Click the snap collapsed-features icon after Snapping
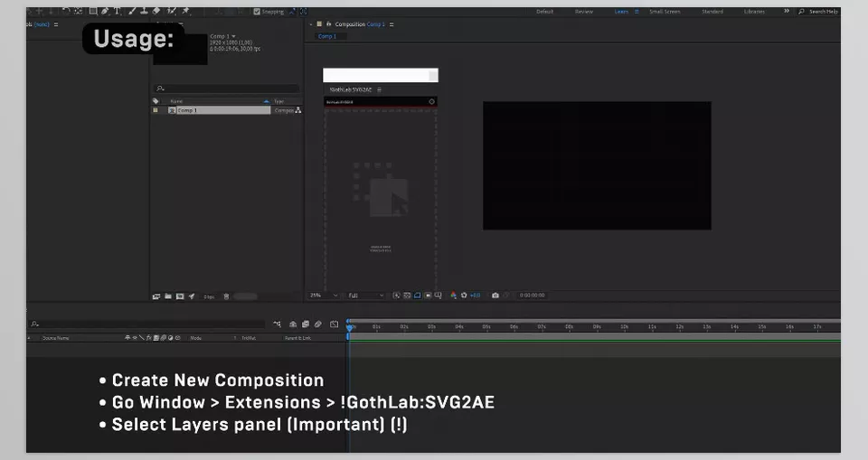This screenshot has width=868, height=460. [x=304, y=12]
